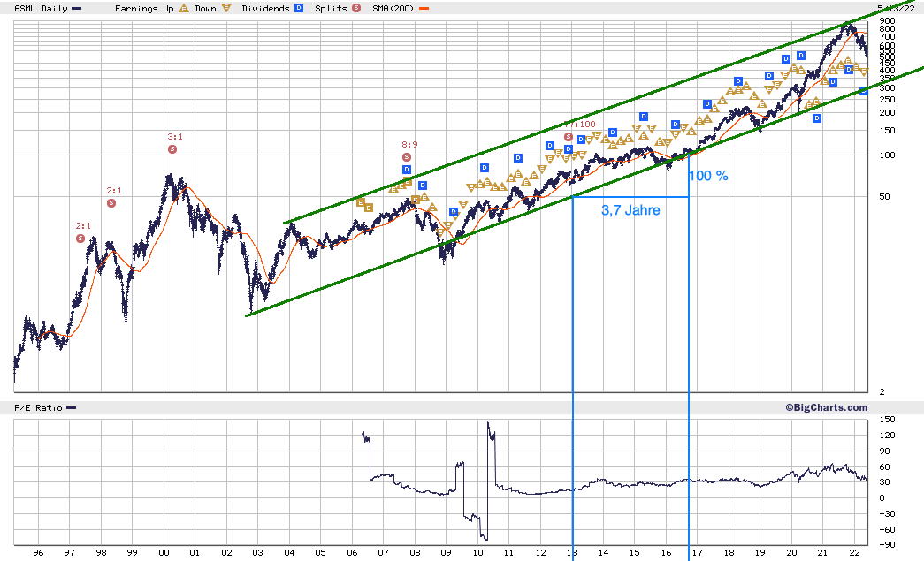Image resolution: width=924 pixels, height=561 pixels.
Task: Click the 'ASML Daily' legend label
Action: point(41,9)
